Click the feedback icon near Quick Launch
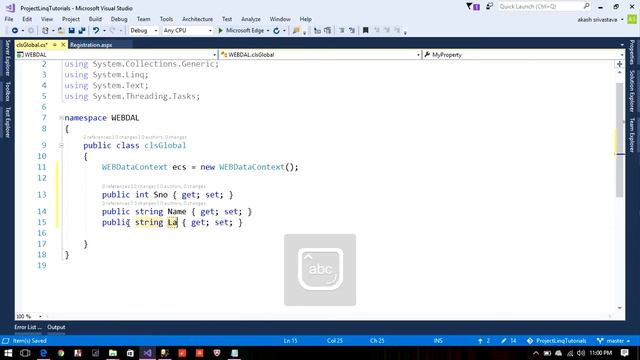The height and width of the screenshot is (360, 640). pos(489,7)
